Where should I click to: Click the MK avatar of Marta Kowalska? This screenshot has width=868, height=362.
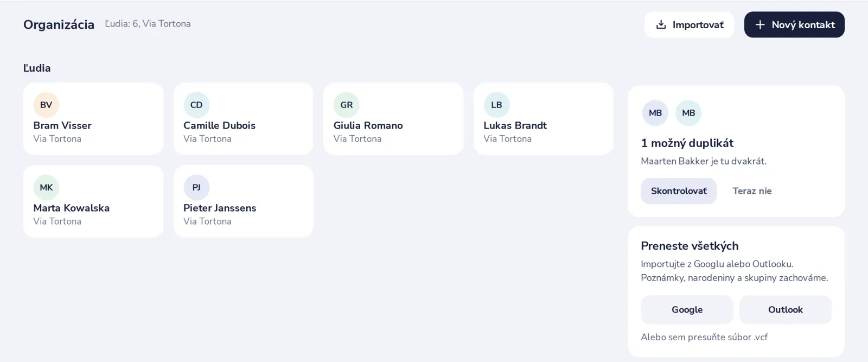point(46,187)
